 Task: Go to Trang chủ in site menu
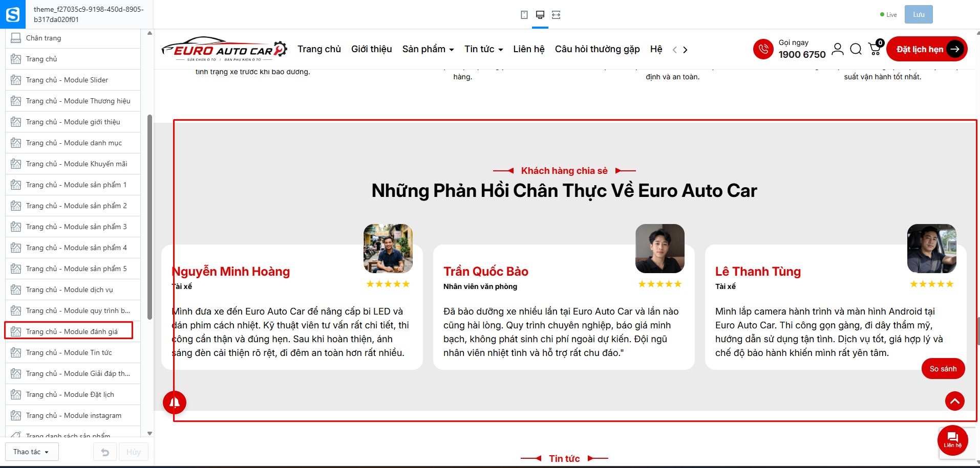pos(319,49)
